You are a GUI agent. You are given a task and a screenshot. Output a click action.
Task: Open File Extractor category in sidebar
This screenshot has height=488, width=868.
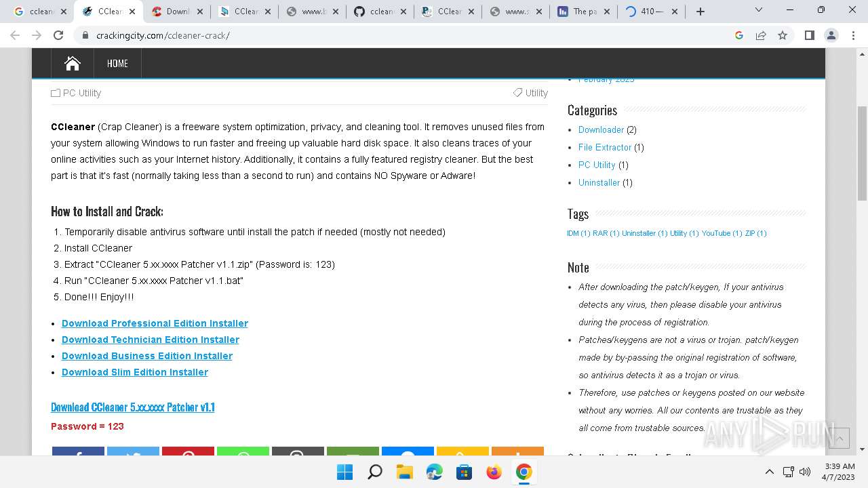tap(605, 147)
